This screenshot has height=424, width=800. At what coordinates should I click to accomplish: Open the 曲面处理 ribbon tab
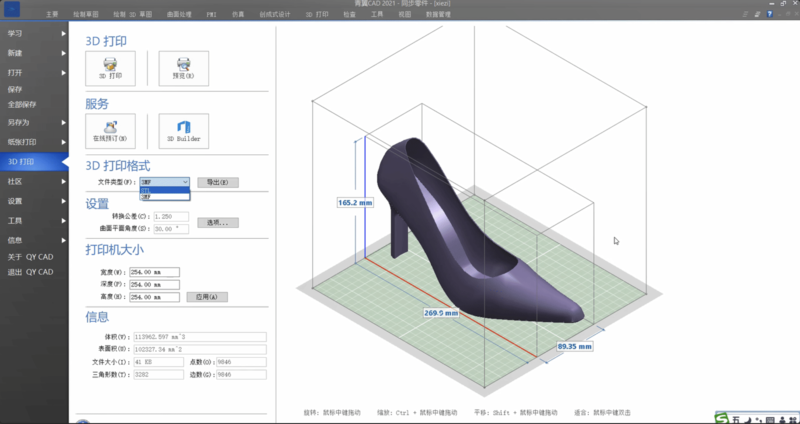tap(178, 16)
